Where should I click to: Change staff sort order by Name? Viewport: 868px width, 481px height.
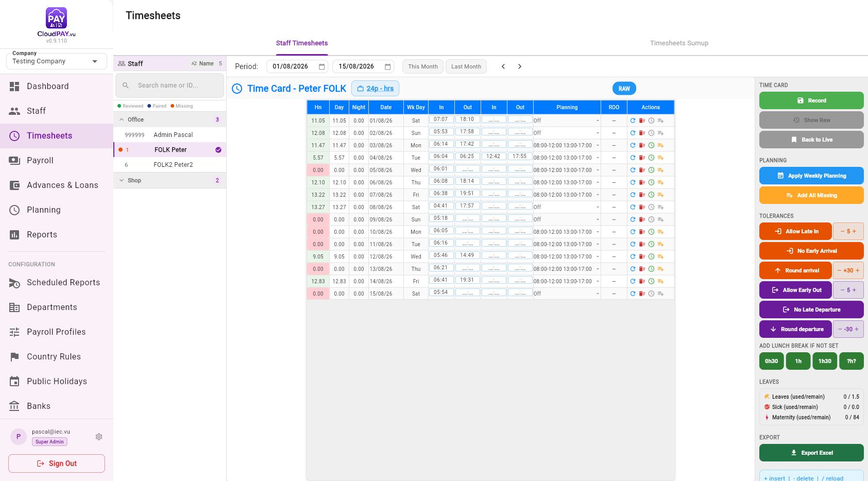(202, 63)
